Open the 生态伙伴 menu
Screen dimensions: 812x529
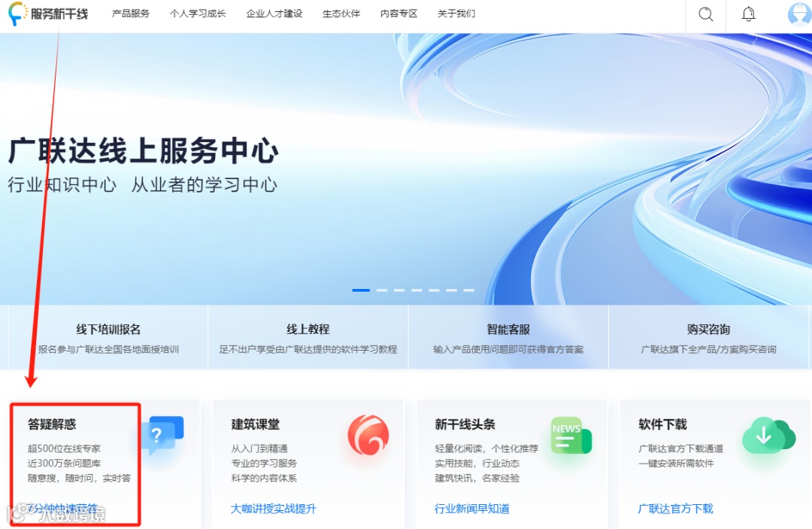click(341, 14)
